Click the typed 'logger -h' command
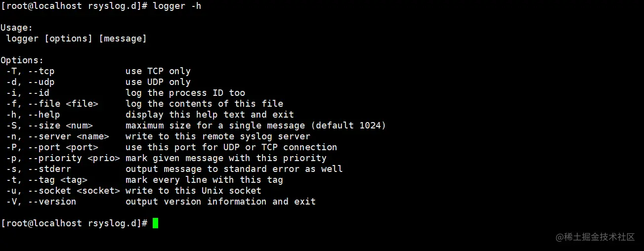 point(177,6)
